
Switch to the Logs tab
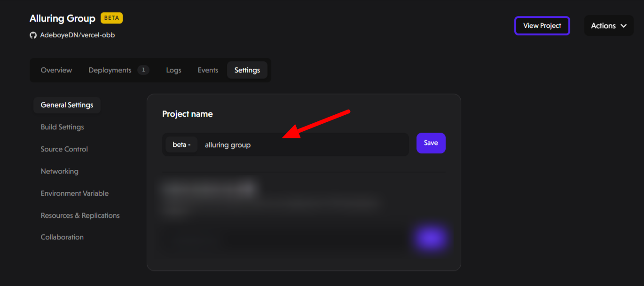coord(173,70)
